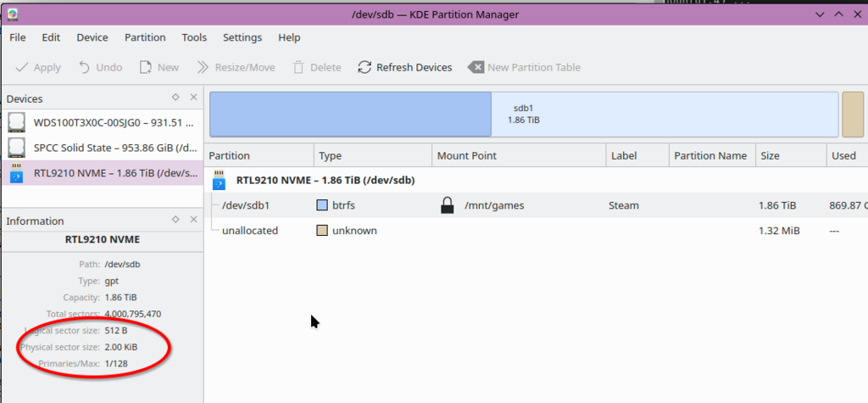Screen dimensions: 868x403
Task: Select the unallocated partition row
Action: (249, 231)
